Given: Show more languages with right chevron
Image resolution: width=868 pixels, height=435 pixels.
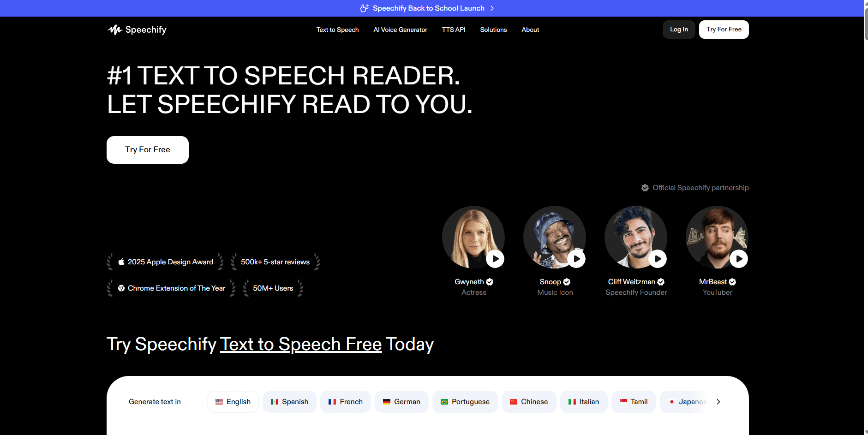Looking at the screenshot, I should (718, 402).
